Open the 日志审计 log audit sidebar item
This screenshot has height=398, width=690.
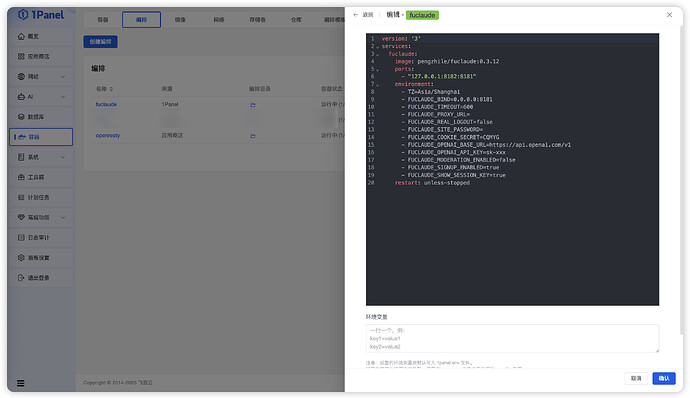[x=41, y=237]
